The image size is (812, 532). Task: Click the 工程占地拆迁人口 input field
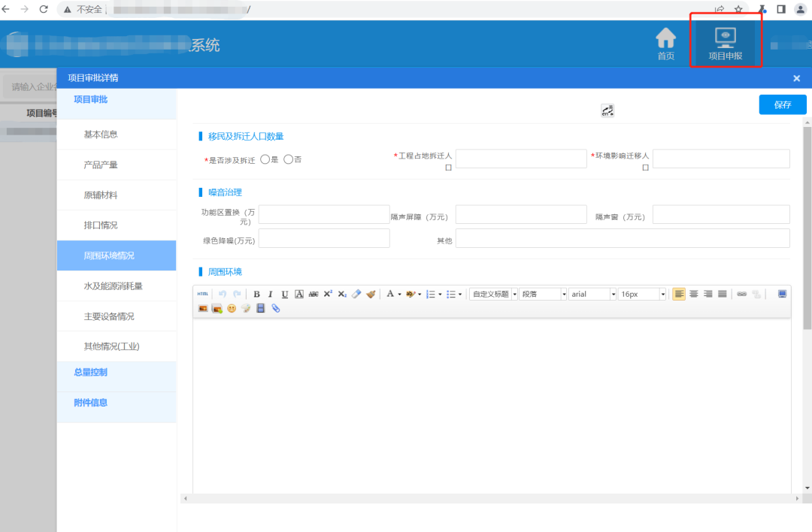coord(521,159)
